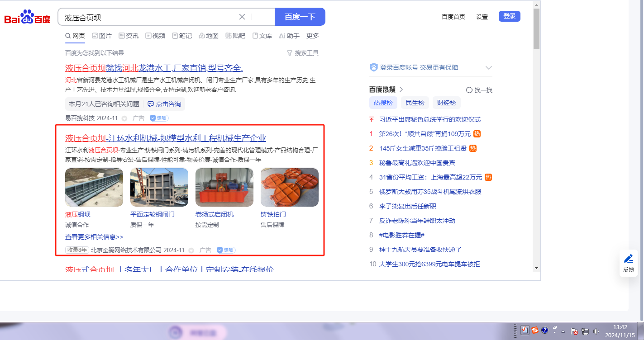Image resolution: width=644 pixels, height=340 pixels.
Task: Open the 平面定轮钢闸门 product thumbnail
Action: [159, 188]
